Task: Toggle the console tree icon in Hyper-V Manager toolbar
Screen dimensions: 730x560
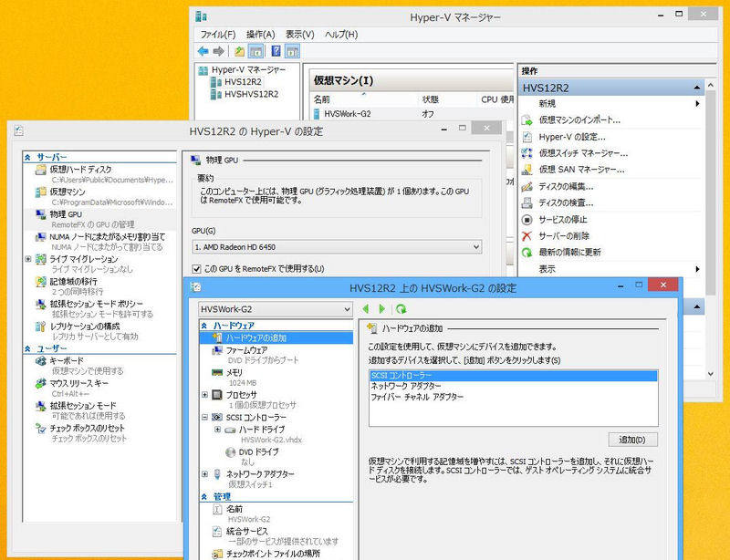Action: tap(255, 51)
